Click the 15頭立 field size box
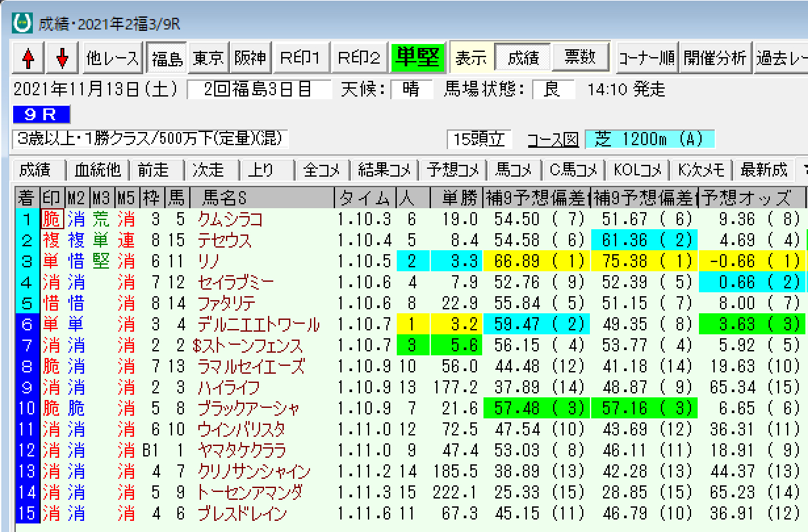This screenshot has width=808, height=532. 480,139
